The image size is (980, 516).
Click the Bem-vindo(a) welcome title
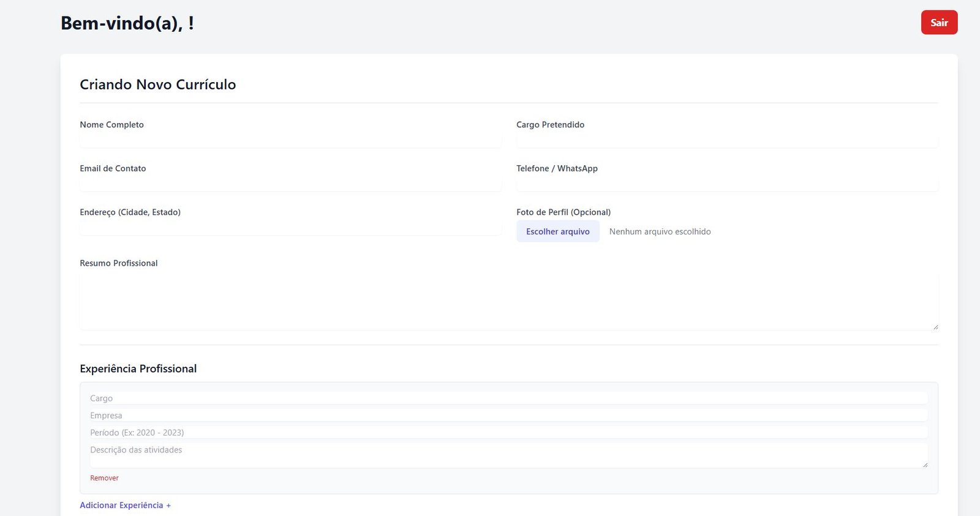(127, 23)
